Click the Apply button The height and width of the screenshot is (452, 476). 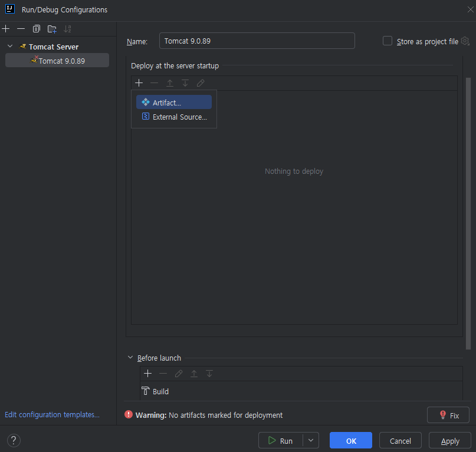pyautogui.click(x=450, y=440)
